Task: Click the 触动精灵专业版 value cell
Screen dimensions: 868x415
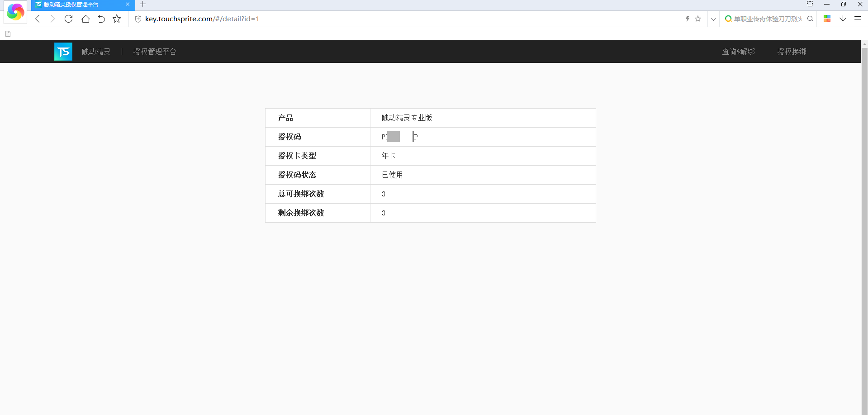Action: coord(483,118)
